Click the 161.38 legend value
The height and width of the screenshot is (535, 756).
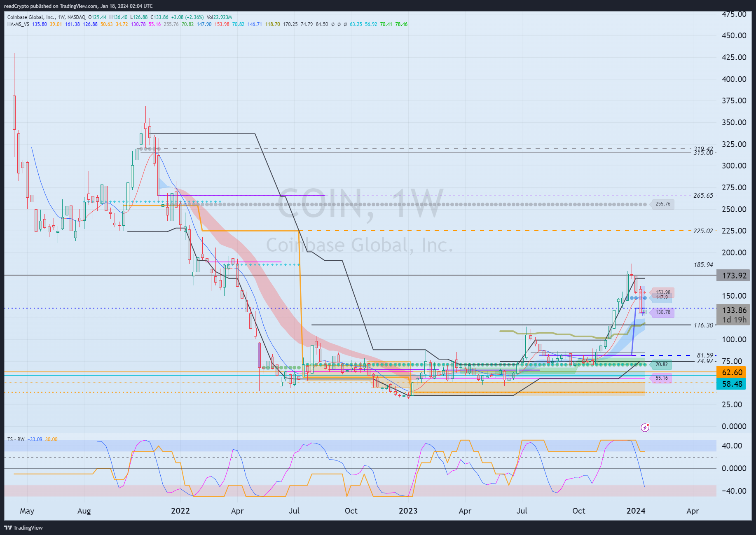pos(73,24)
